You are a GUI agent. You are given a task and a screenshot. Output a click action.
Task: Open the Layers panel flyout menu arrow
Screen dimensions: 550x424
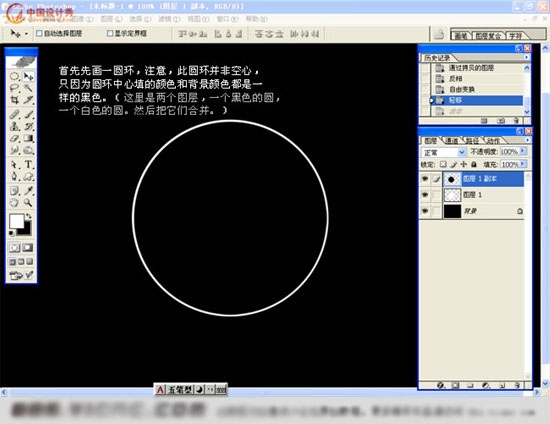click(527, 140)
